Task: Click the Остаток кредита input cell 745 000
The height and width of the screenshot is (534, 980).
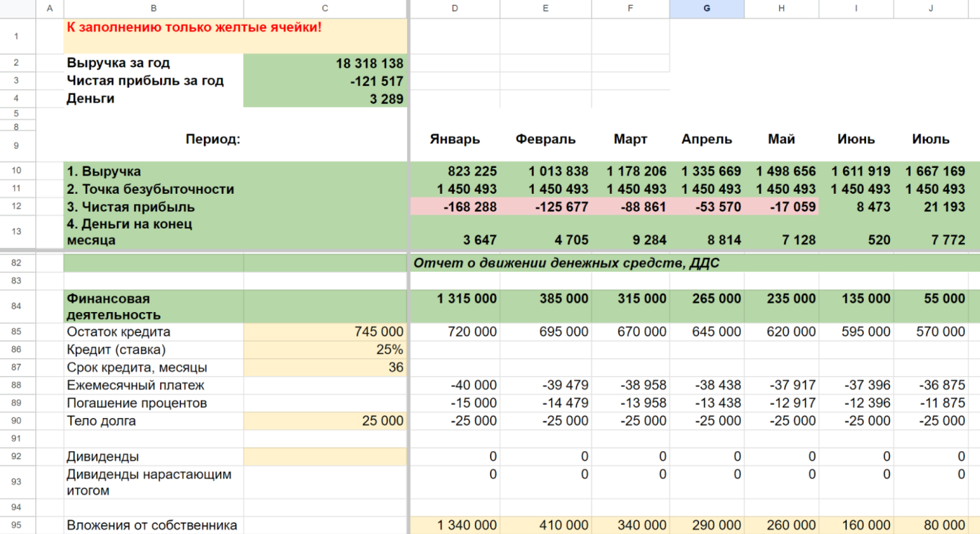Action: [325, 332]
